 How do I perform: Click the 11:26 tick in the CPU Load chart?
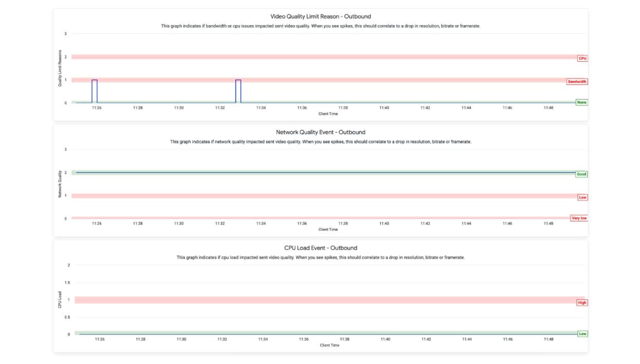point(99,339)
